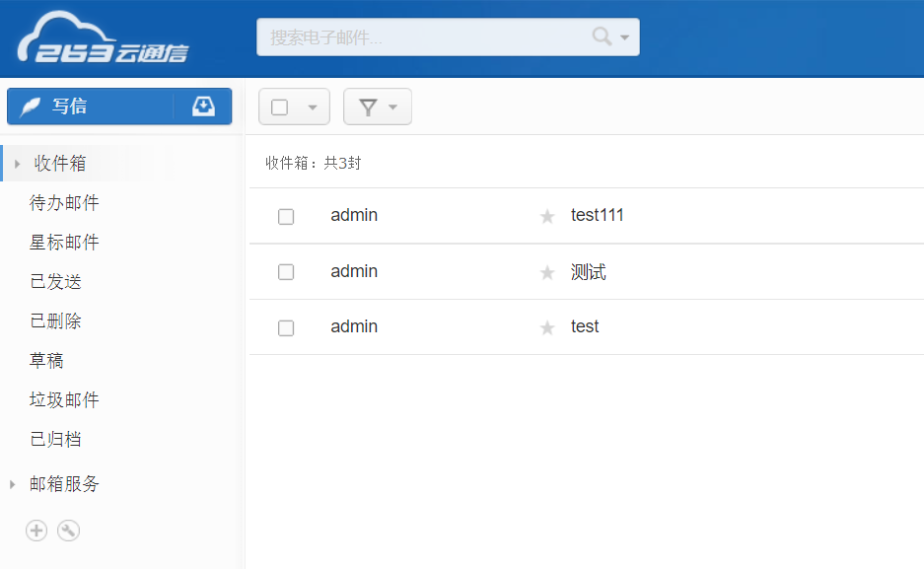This screenshot has height=569, width=924.
Task: Select the checkbox for the test email
Action: 286,327
